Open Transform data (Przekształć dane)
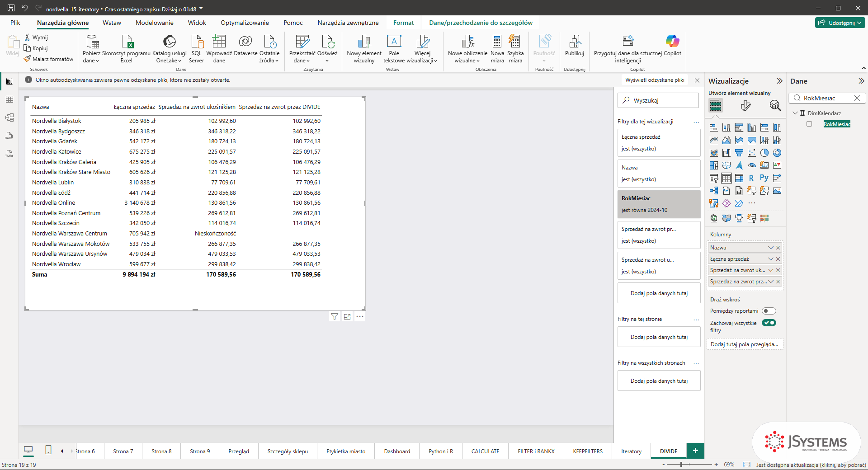 [302, 49]
